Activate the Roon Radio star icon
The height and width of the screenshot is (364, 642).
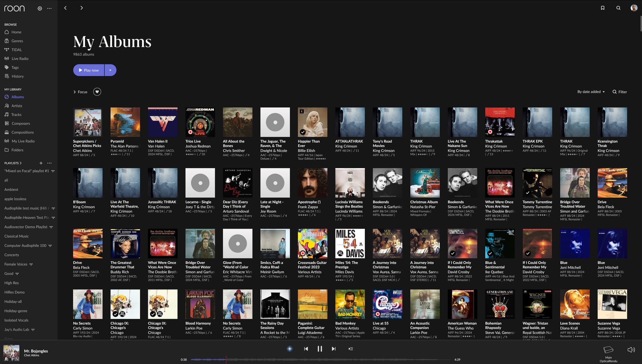(x=290, y=349)
